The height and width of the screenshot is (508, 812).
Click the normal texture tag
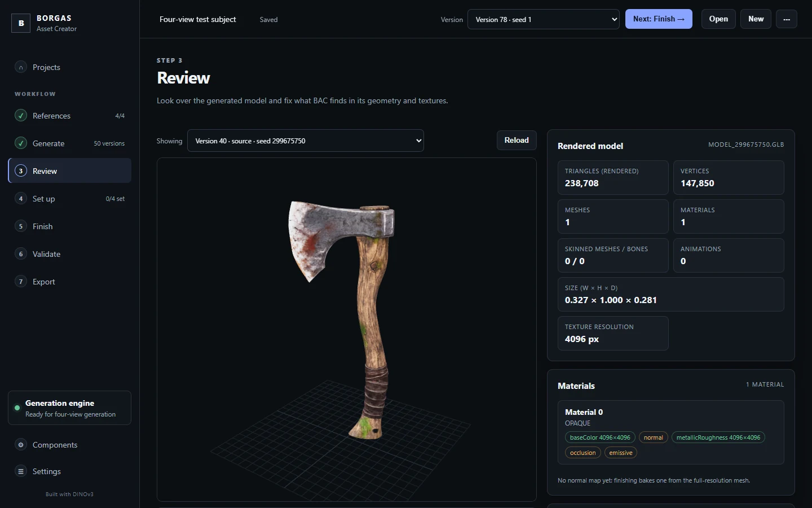[x=654, y=437]
